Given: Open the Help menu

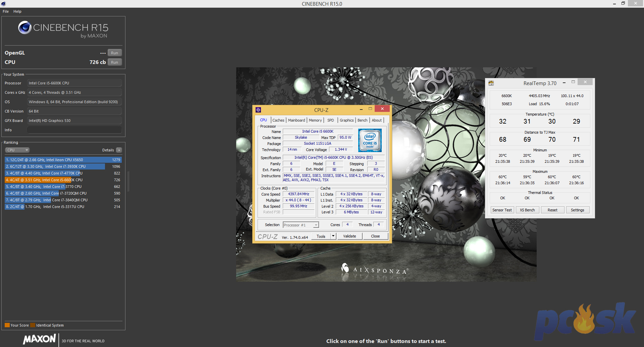Looking at the screenshot, I should tap(17, 11).
